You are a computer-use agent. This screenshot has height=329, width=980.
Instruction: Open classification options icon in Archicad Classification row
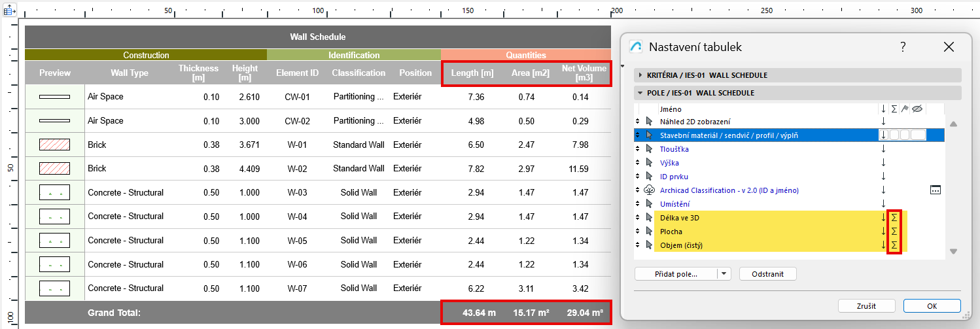(935, 190)
